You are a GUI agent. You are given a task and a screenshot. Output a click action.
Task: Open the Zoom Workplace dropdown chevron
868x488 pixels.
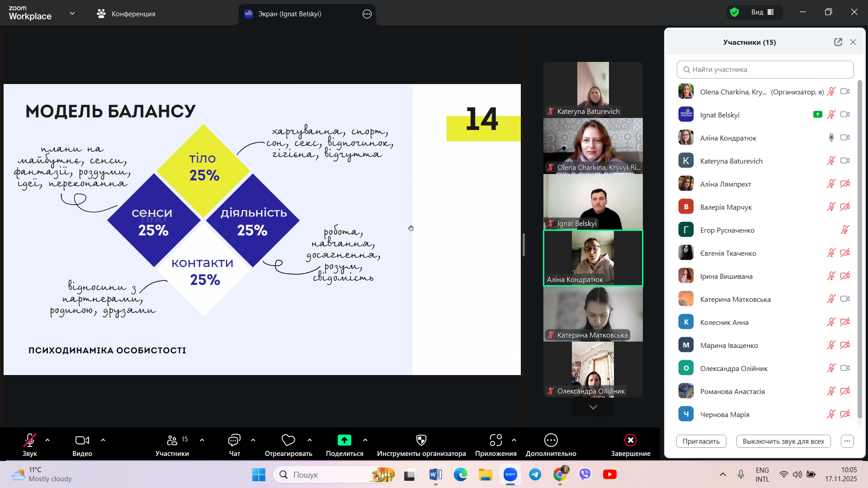point(72,14)
